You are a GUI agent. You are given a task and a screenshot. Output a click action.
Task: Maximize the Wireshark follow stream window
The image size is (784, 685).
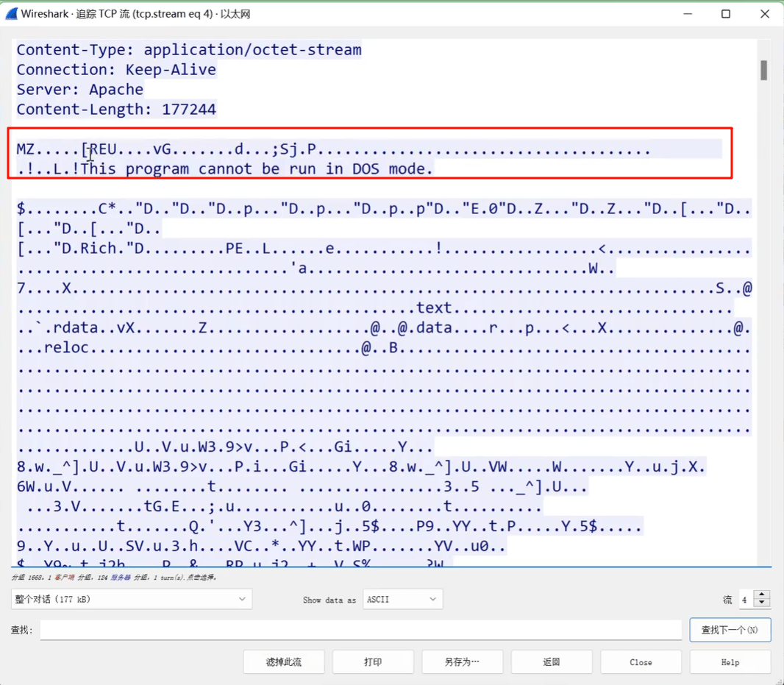(725, 14)
